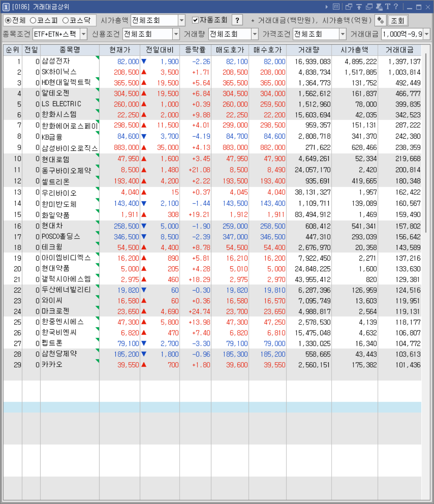Viewport: 434px width, 504px height.
Task: Select the 한미반도체 stock name
Action: [x=59, y=204]
